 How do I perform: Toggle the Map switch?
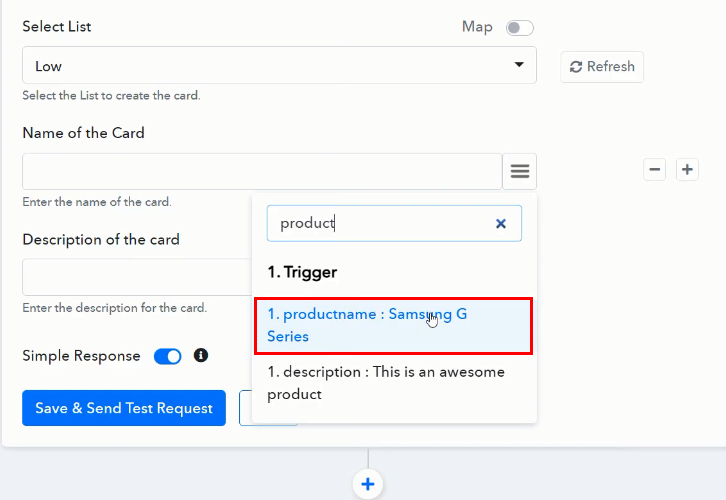click(519, 28)
